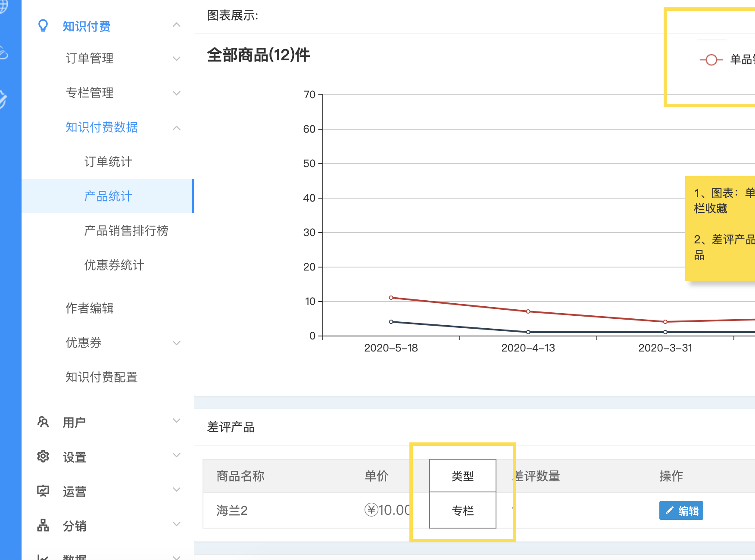Viewport: 755px width, 560px height.
Task: Click red line data point at 2020-3-31
Action: point(665,322)
